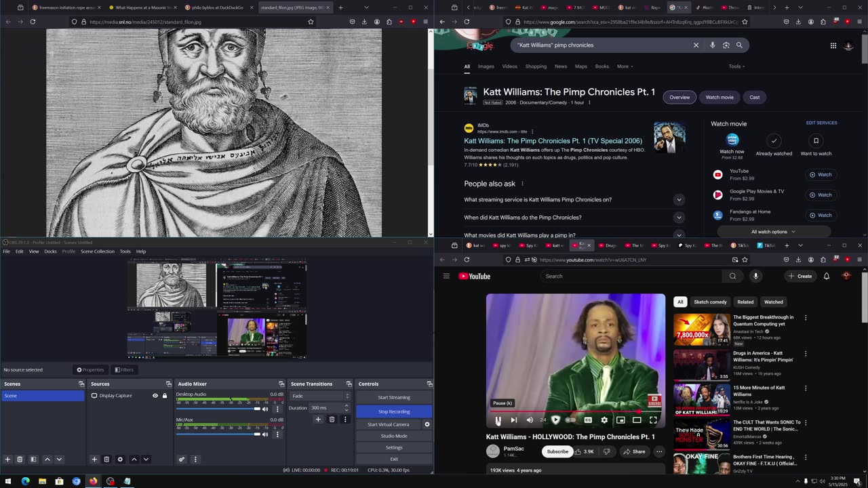Remove selected source using Sources trash icon
Image resolution: width=868 pixels, height=488 pixels.
click(x=106, y=459)
